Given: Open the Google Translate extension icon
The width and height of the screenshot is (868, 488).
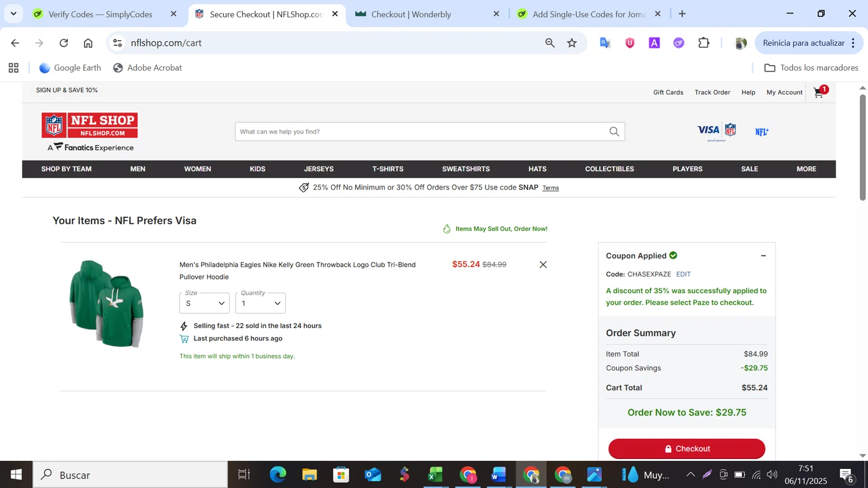Looking at the screenshot, I should point(605,43).
